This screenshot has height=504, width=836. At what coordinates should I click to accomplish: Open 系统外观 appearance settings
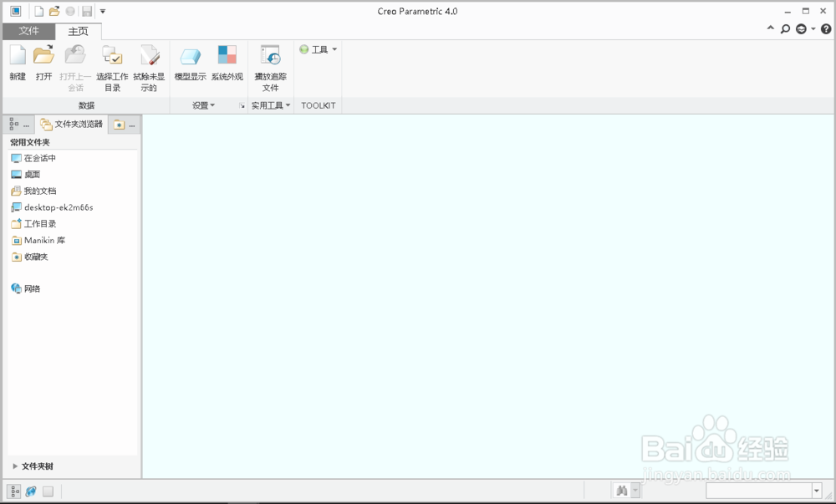[227, 63]
